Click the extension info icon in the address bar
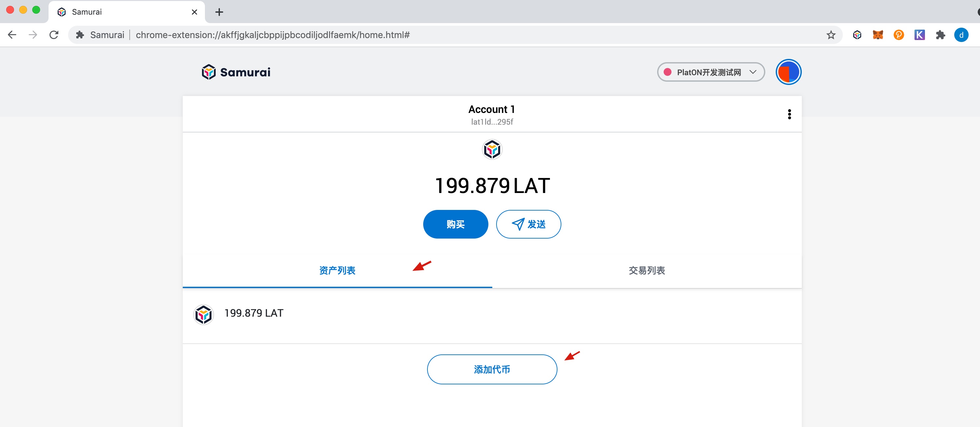The width and height of the screenshot is (980, 427). click(x=80, y=35)
